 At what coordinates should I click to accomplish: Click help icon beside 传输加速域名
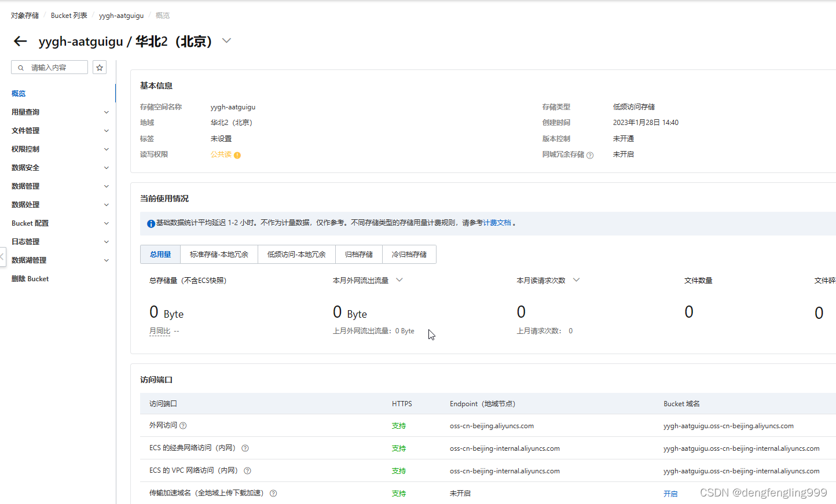click(273, 493)
